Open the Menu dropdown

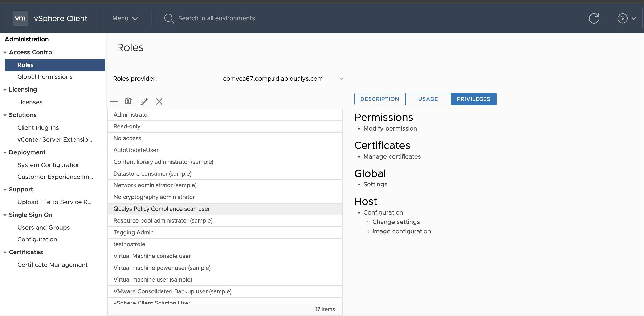pyautogui.click(x=125, y=18)
